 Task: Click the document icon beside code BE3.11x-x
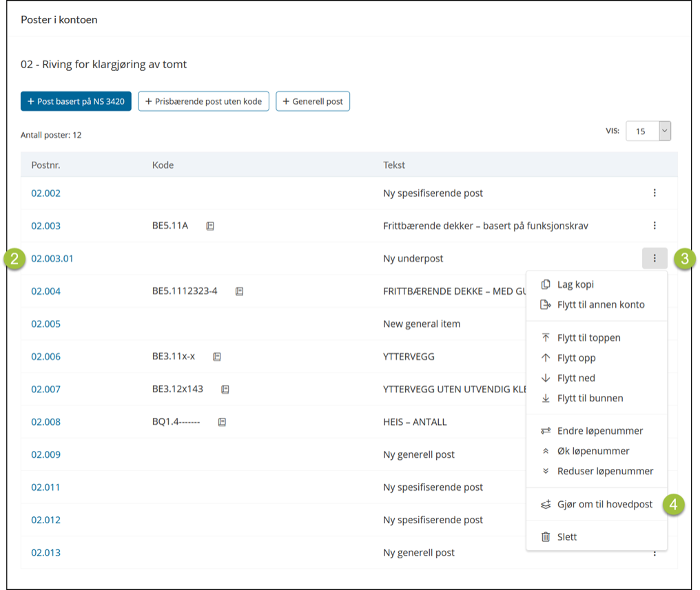217,357
